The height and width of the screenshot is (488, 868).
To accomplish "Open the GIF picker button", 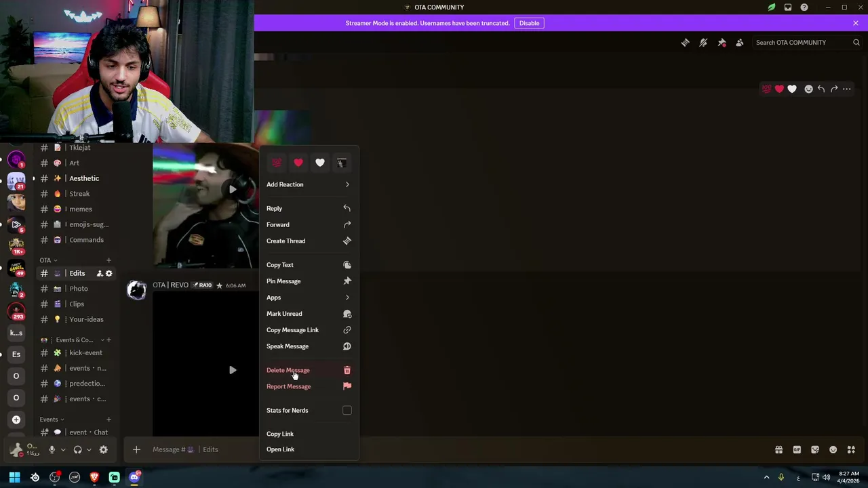I will tap(797, 449).
